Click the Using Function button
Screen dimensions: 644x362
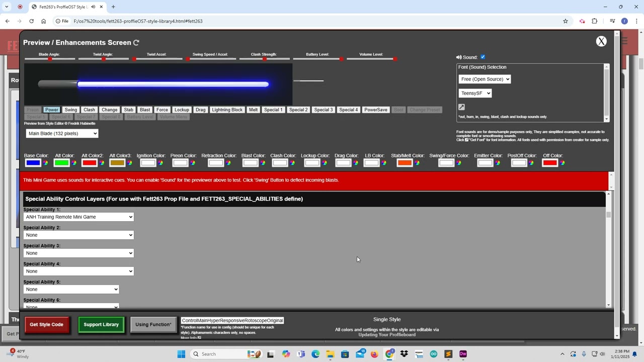click(153, 325)
